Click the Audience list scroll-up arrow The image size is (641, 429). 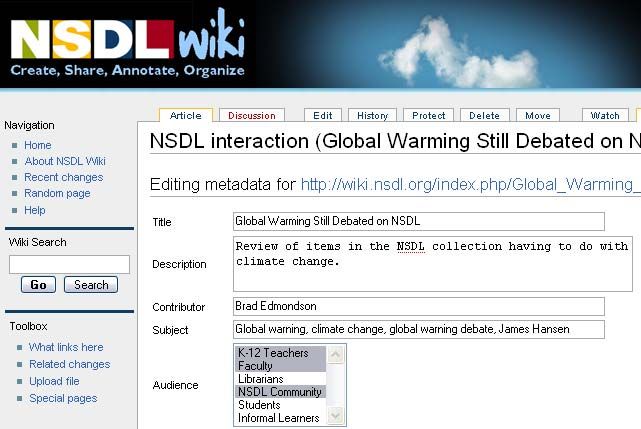click(335, 355)
